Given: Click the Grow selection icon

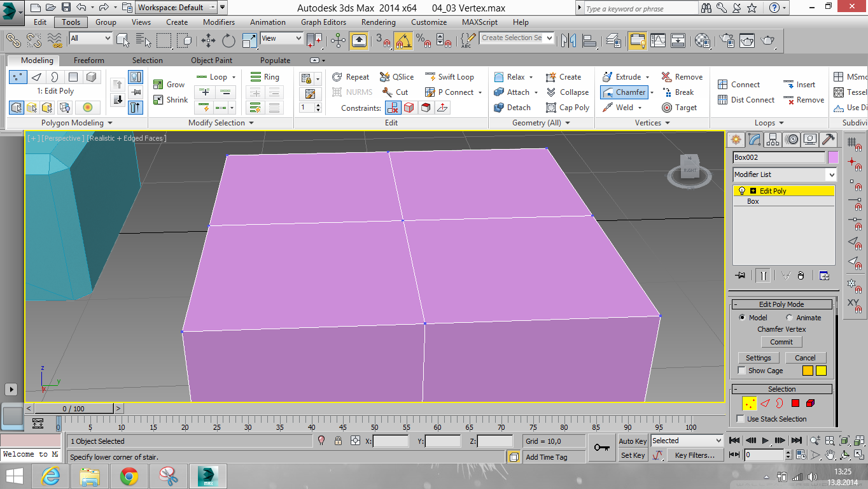Looking at the screenshot, I should (x=158, y=83).
